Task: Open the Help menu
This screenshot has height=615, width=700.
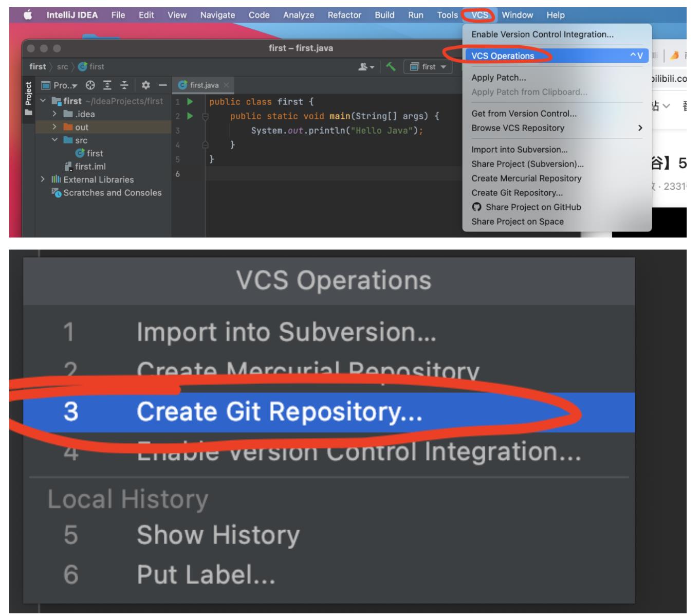Action: 556,15
